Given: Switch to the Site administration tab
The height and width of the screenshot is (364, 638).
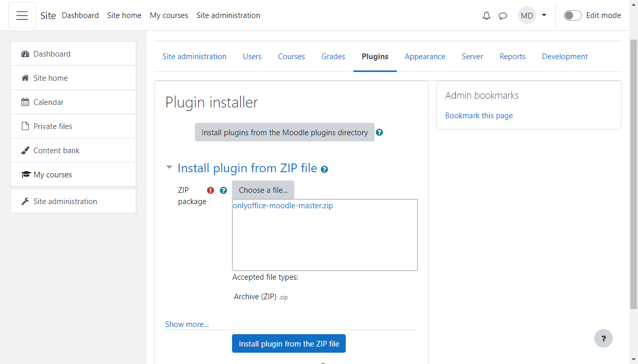Looking at the screenshot, I should pos(194,57).
